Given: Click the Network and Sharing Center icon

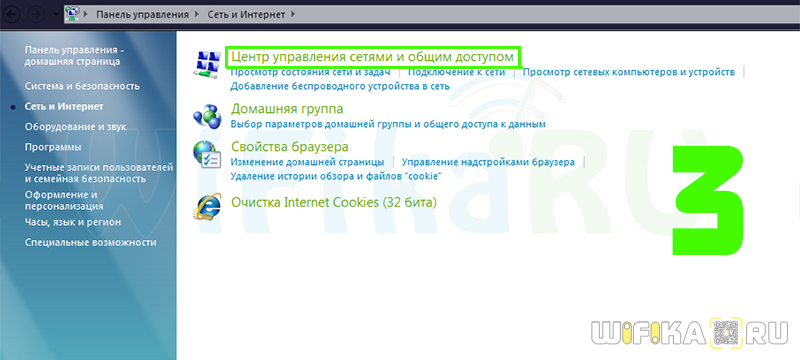Looking at the screenshot, I should pos(207,64).
